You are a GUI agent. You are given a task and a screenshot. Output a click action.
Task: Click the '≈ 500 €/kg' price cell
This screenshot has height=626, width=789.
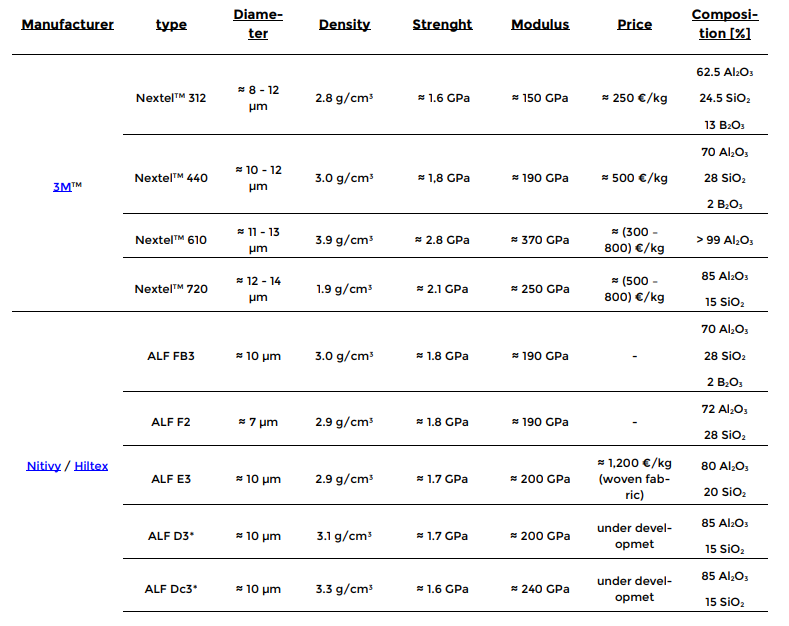tap(635, 178)
